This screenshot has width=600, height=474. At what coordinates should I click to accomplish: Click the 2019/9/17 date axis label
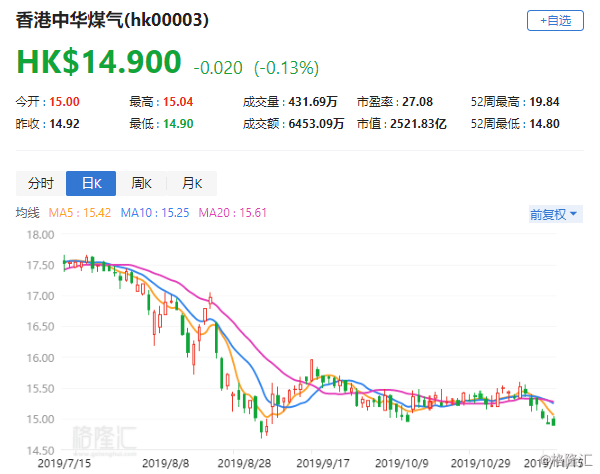(323, 463)
